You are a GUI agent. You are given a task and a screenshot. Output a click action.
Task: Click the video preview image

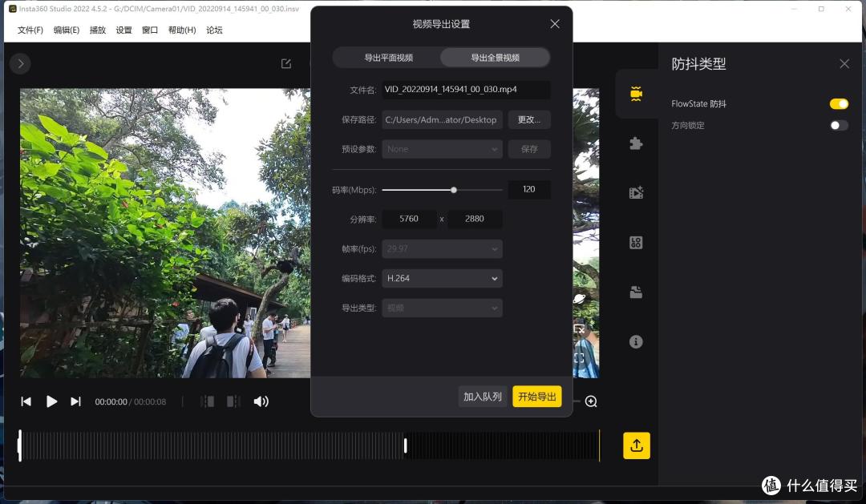(165, 233)
